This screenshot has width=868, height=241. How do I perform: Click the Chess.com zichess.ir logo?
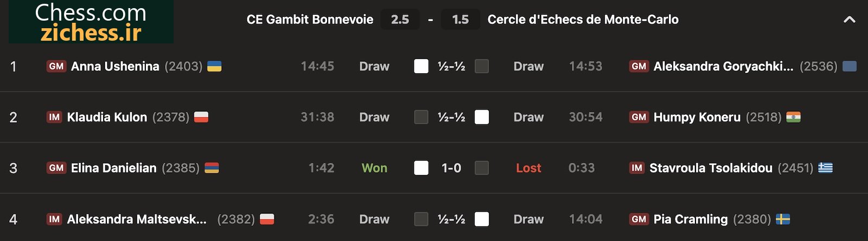[91, 22]
